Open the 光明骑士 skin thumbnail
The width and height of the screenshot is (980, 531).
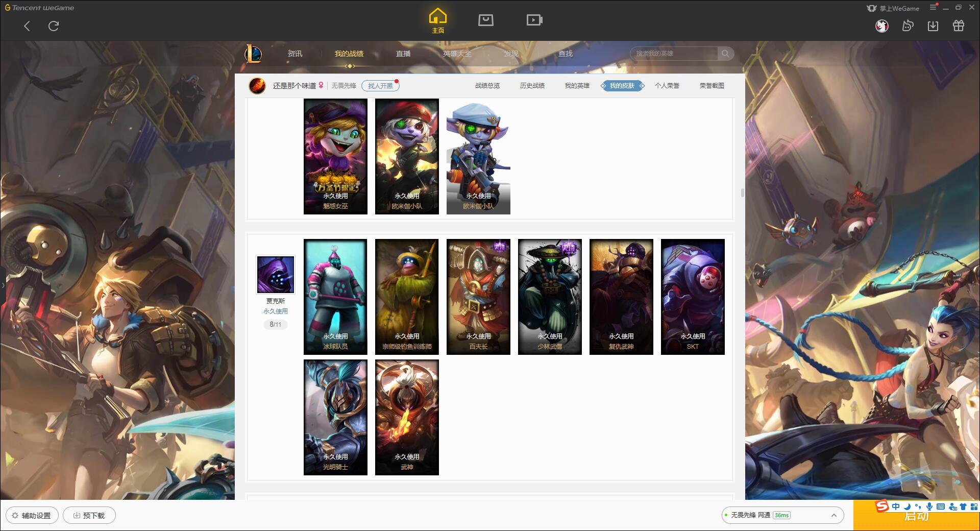click(335, 417)
